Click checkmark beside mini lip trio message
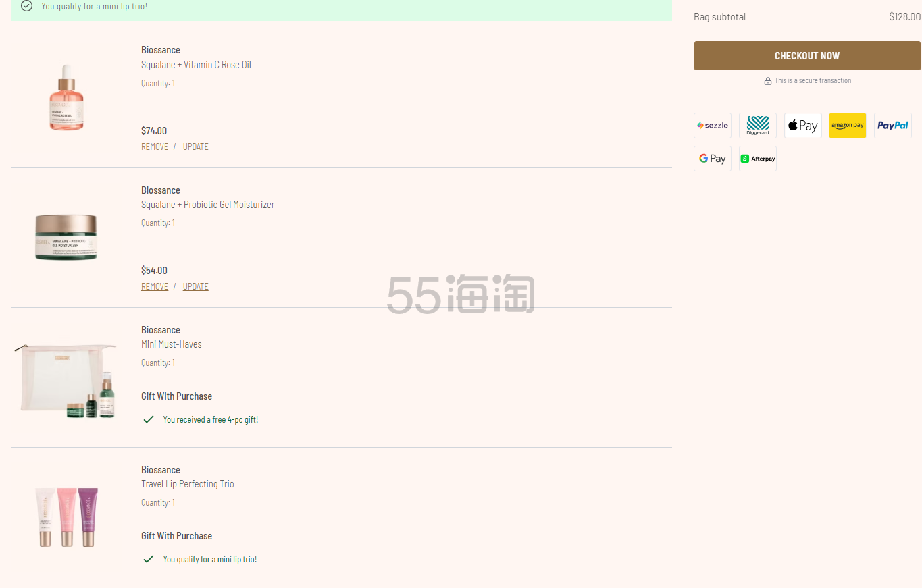The image size is (922, 588). tap(149, 559)
